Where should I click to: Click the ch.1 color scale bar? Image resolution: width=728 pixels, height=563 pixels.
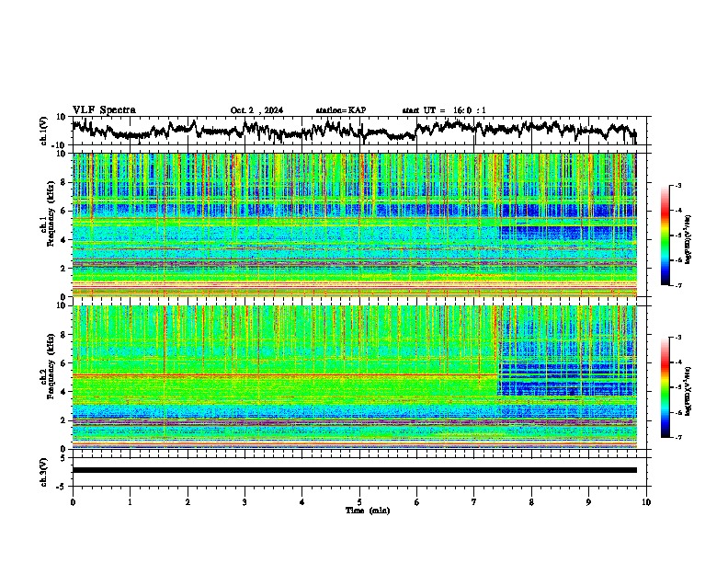pos(665,236)
